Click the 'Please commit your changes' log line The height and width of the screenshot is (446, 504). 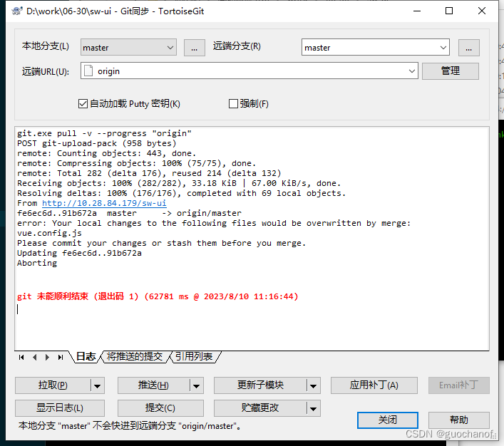161,243
